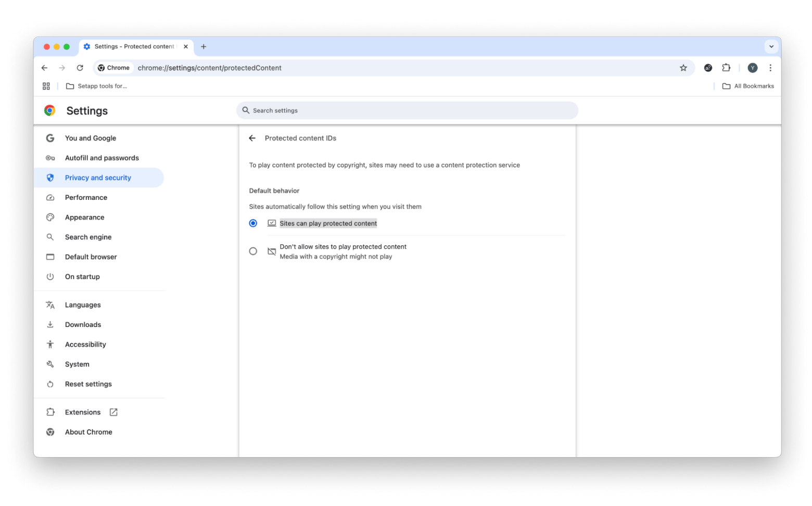Bookmark this page with the star icon
Image resolution: width=812 pixels, height=506 pixels.
[x=683, y=68]
